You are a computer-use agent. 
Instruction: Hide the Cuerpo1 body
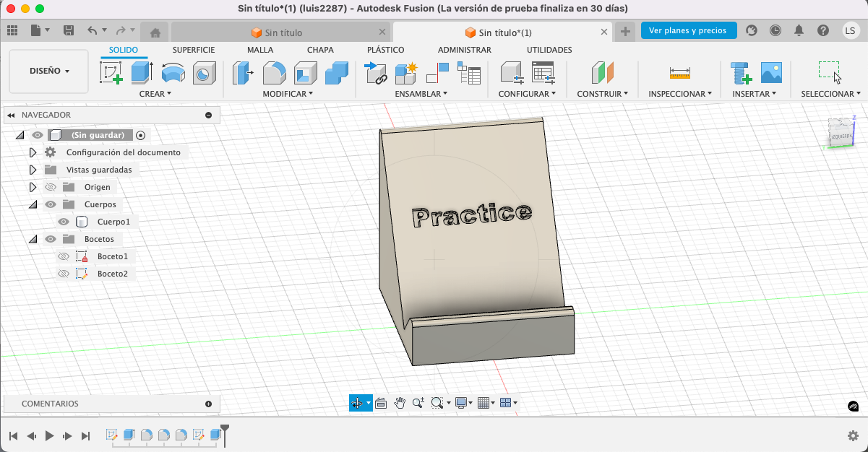(x=64, y=222)
